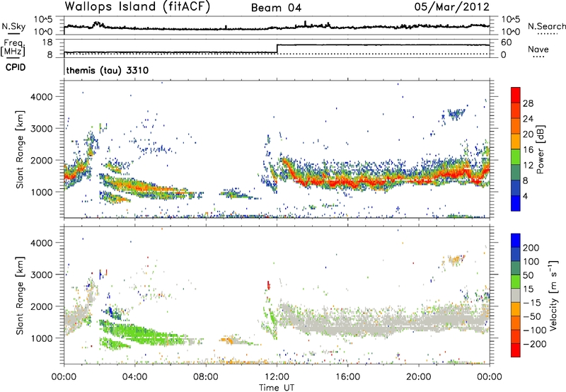Click the bright green 15–50 Velocity color segment

coord(516,282)
